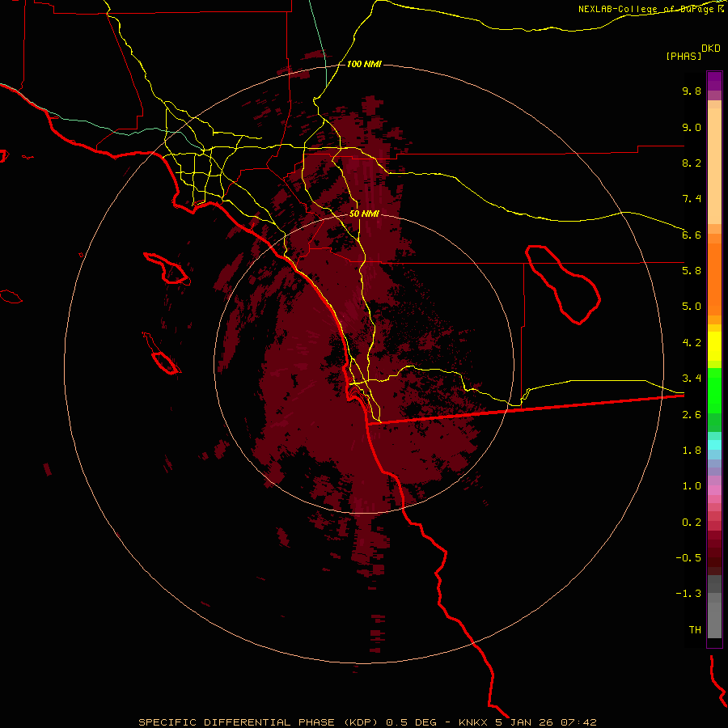The width and height of the screenshot is (728, 728).
Task: Pick the purple swatch atop the color bar
Action: (714, 81)
